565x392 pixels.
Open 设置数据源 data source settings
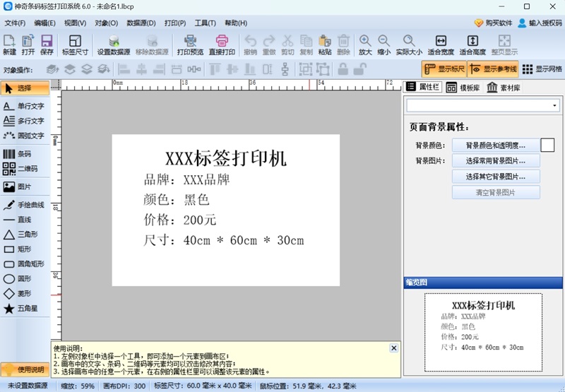pyautogui.click(x=113, y=45)
